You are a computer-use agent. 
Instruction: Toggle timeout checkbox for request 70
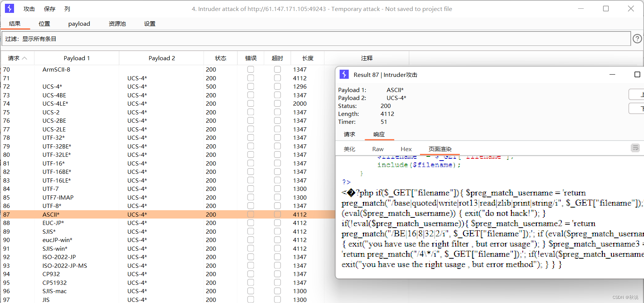[277, 69]
